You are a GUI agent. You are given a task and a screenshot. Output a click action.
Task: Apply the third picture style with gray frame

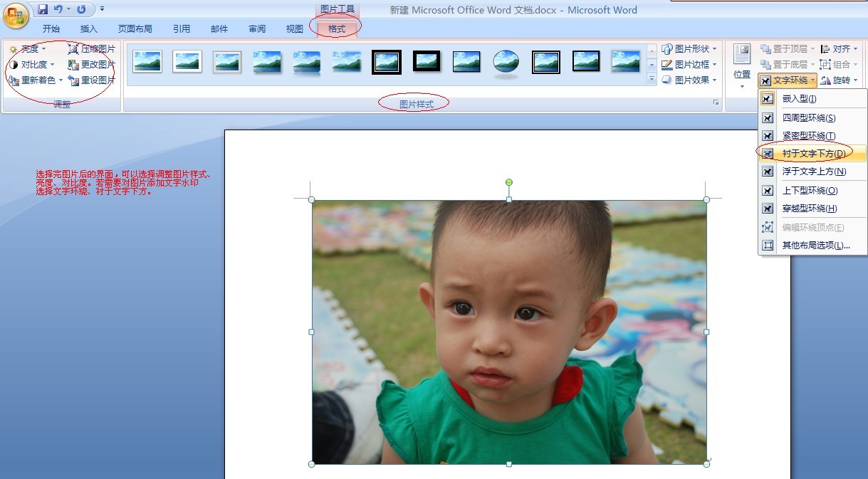click(227, 62)
